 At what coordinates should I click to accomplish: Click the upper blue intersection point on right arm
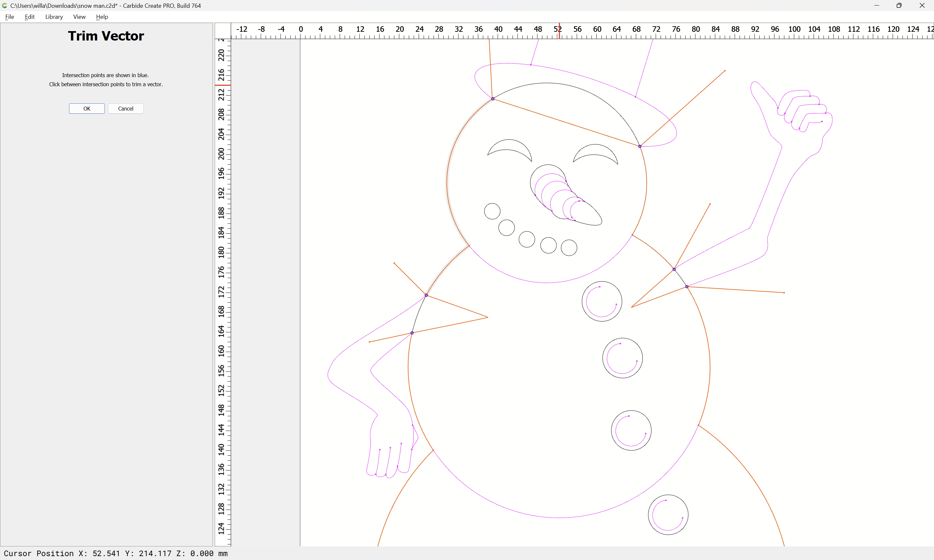coord(674,269)
